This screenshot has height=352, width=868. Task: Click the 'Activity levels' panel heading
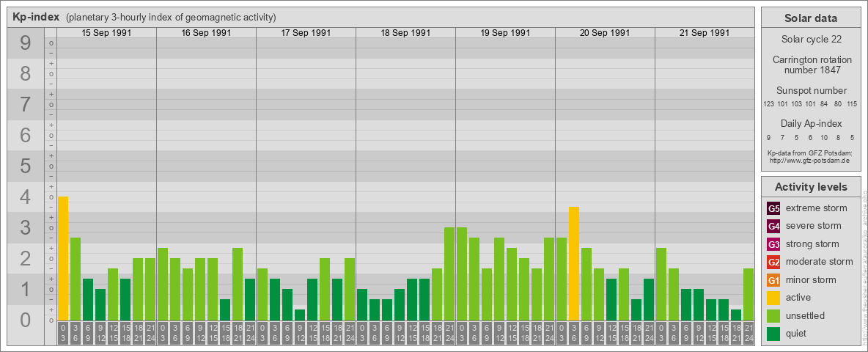[811, 187]
